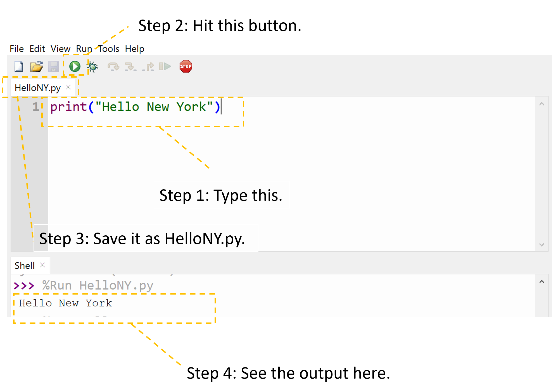The width and height of the screenshot is (556, 392).
Task: Create a new file with the New icon
Action: 18,66
